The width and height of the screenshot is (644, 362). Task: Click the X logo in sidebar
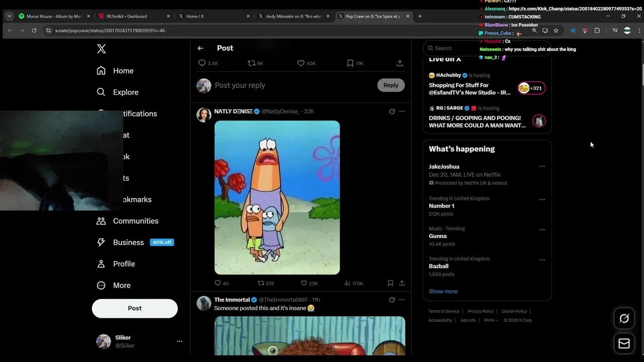(x=101, y=49)
